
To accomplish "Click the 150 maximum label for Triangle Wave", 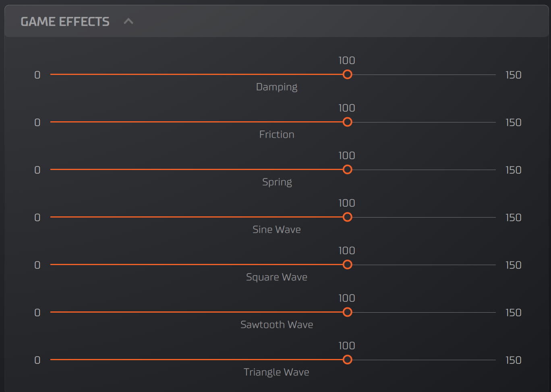I will click(513, 360).
